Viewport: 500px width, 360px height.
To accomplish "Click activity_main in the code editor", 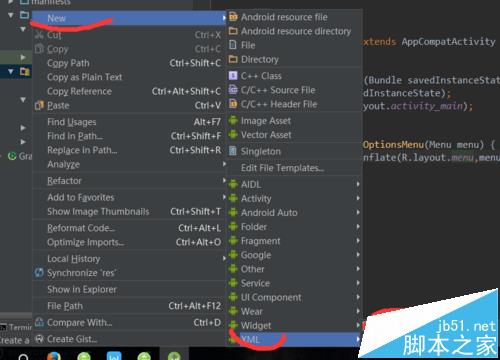I will [x=426, y=106].
